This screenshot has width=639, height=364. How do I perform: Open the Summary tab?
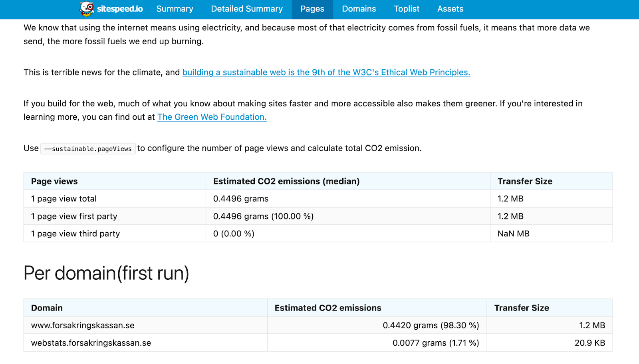pyautogui.click(x=175, y=9)
